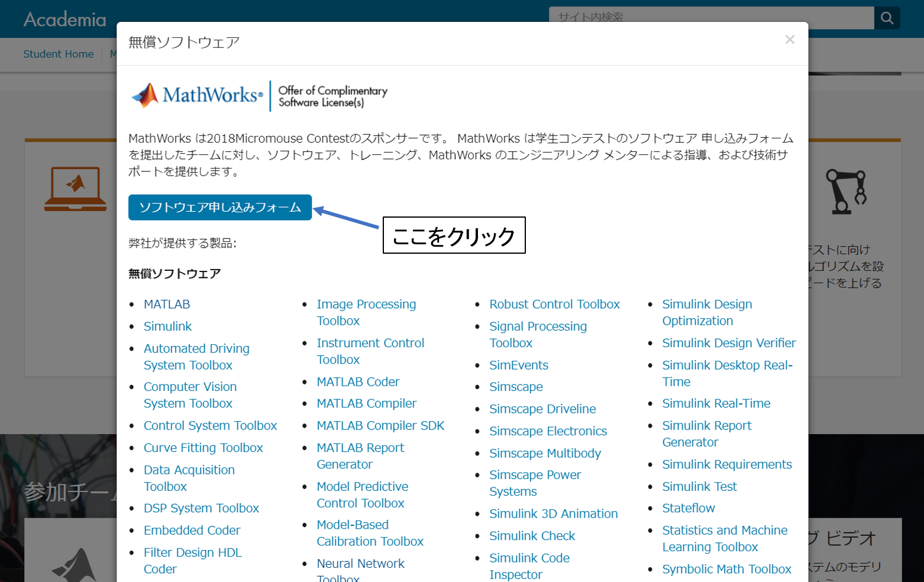924x582 pixels.
Task: Open the MATLAB product link
Action: [x=167, y=304]
